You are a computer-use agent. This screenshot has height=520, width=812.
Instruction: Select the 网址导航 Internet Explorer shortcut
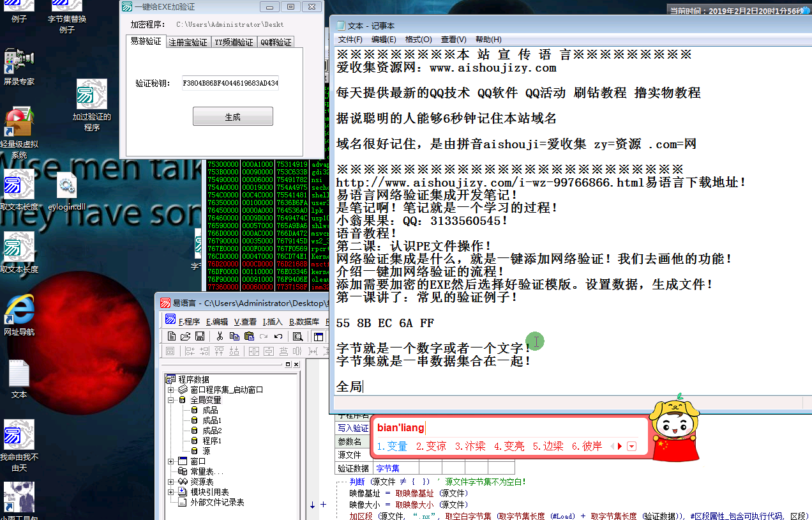click(19, 316)
